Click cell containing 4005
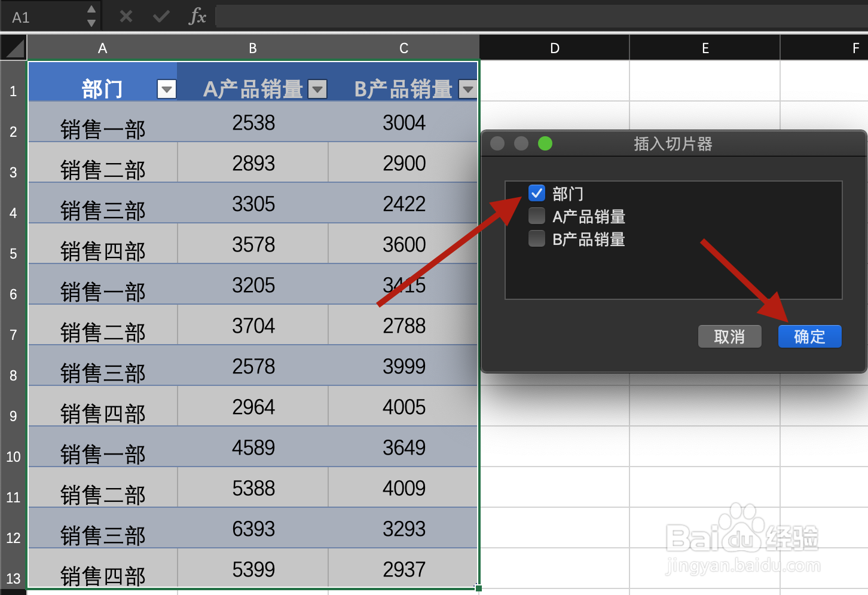The height and width of the screenshot is (595, 868). click(404, 406)
